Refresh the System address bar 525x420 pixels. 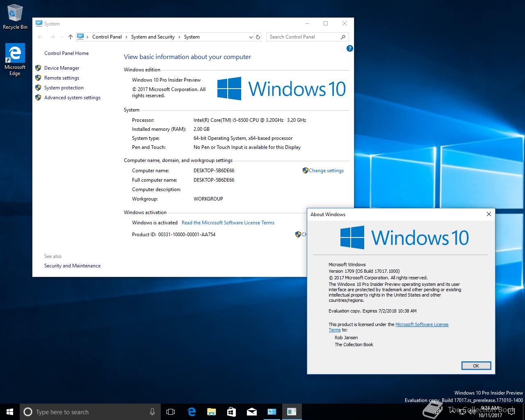point(258,37)
